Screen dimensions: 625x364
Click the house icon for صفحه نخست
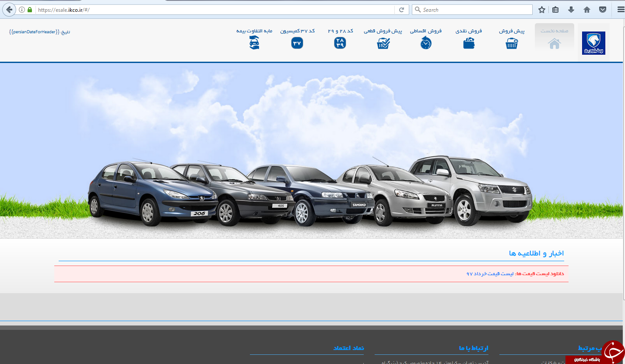click(554, 43)
